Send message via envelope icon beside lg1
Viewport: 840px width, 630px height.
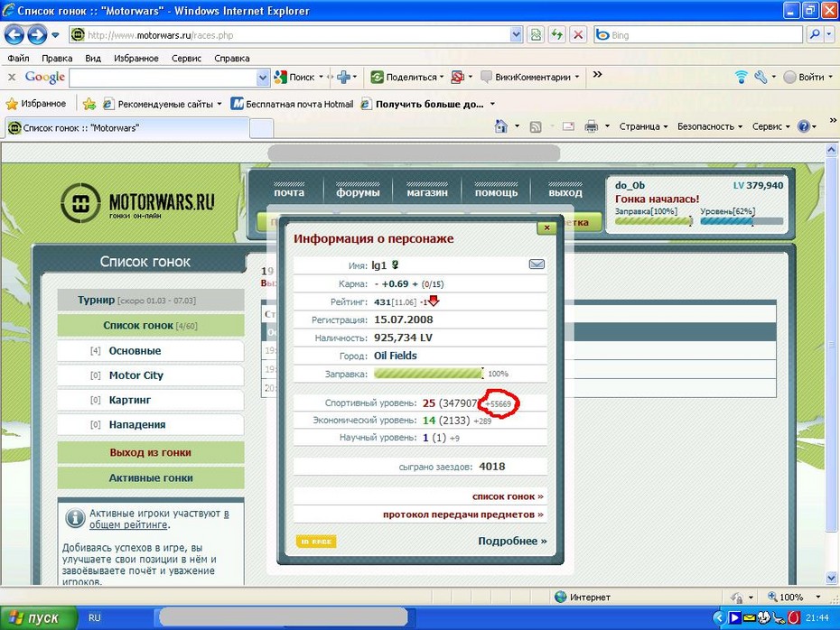537,264
